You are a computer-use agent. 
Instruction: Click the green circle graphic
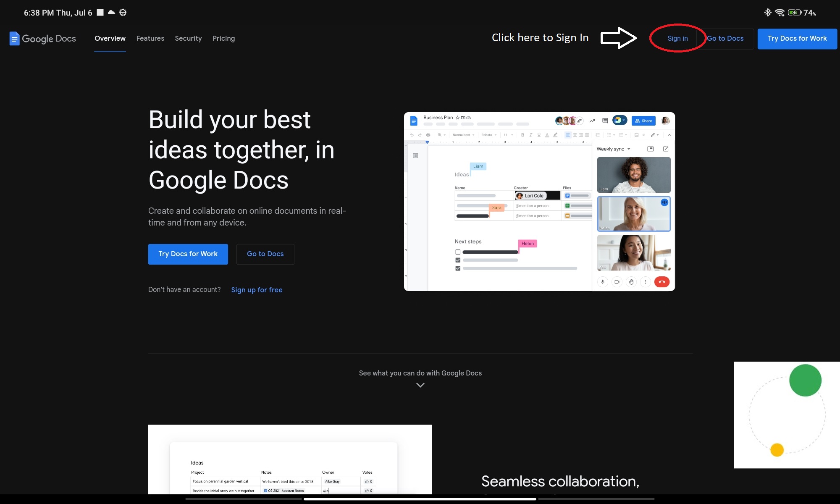805,380
